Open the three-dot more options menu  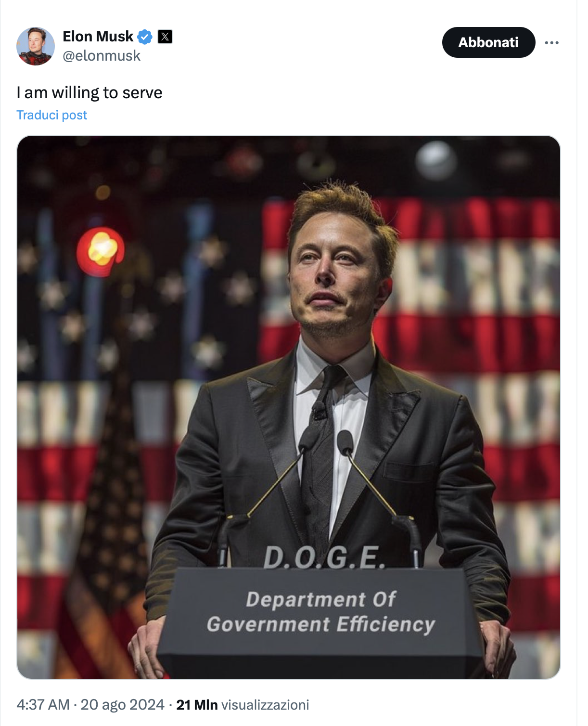click(x=551, y=43)
